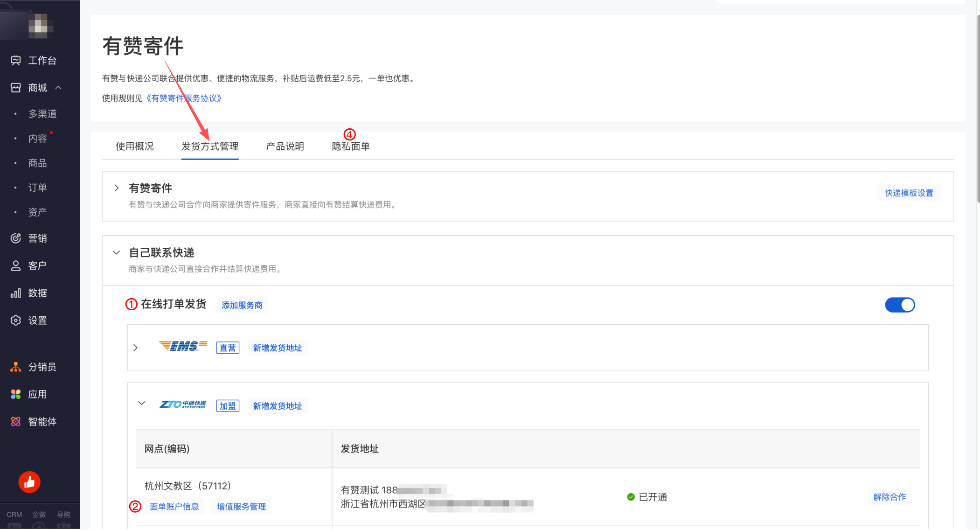Viewport: 980px width, 530px height.
Task: Click the red thumbs-up feedback button
Action: (x=29, y=482)
